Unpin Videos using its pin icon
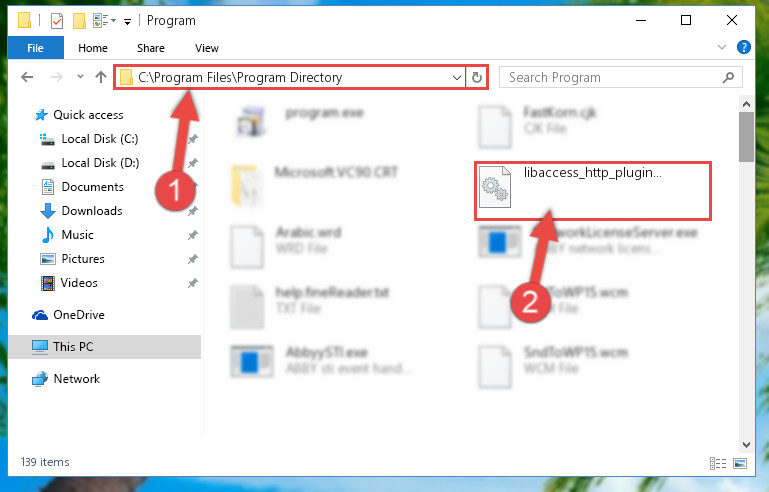 (192, 283)
